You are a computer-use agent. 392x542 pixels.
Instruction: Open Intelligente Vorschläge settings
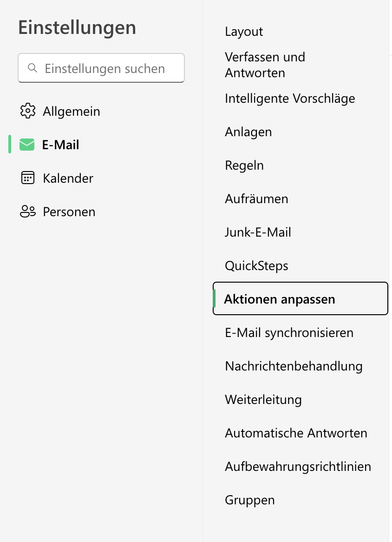pyautogui.click(x=290, y=99)
